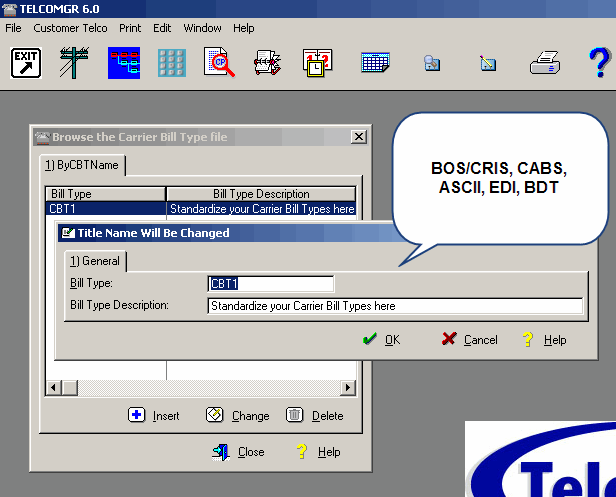Open the File menu
This screenshot has width=616, height=497.
[x=13, y=28]
